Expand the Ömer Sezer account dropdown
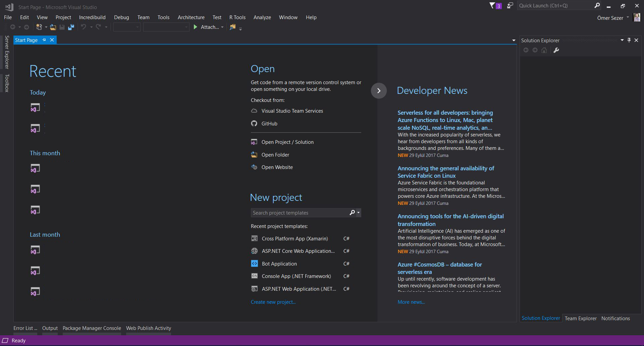The width and height of the screenshot is (644, 346). (628, 17)
